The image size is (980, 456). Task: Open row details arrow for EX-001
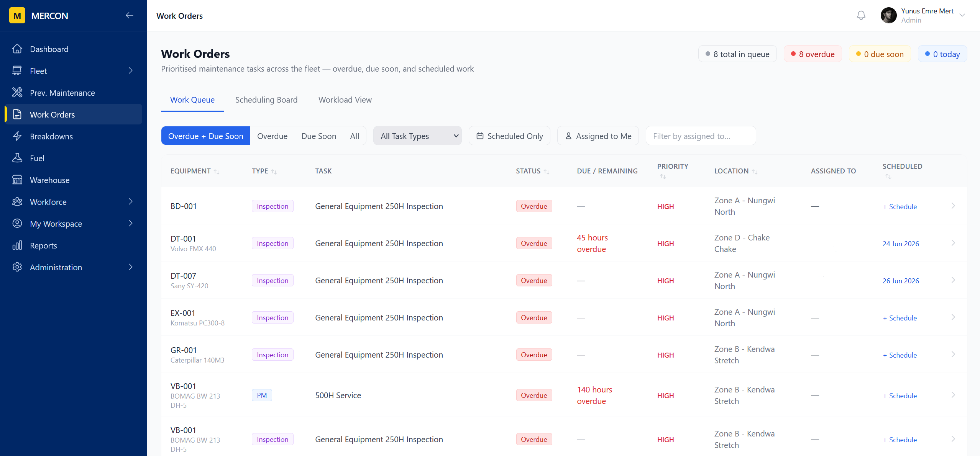tap(953, 317)
